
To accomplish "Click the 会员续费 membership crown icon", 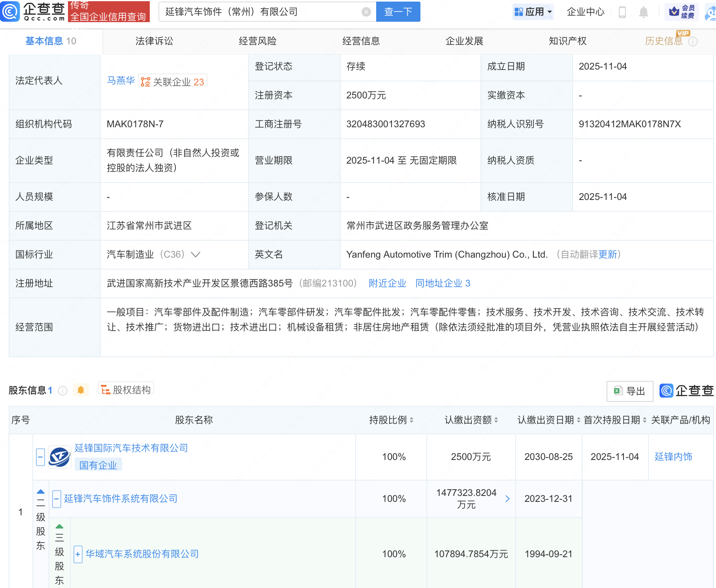I will [x=681, y=11].
